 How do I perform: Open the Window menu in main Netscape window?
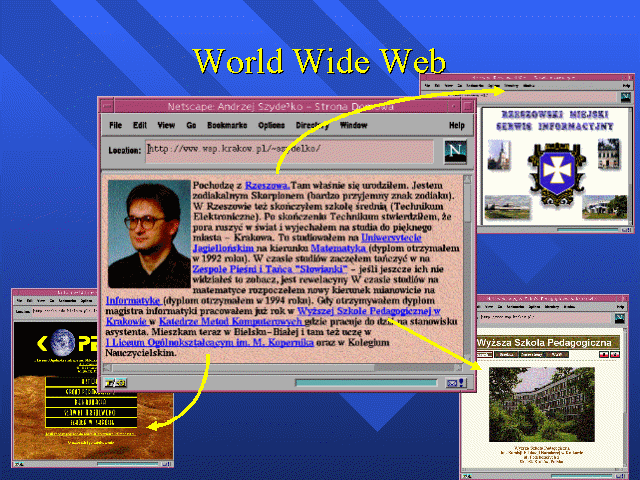coord(353,125)
